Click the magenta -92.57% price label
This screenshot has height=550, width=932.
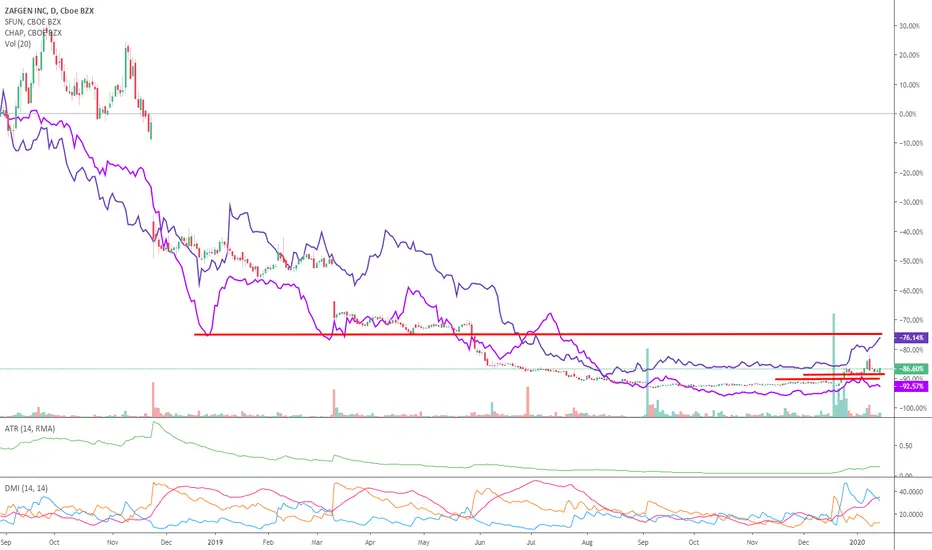tap(911, 386)
